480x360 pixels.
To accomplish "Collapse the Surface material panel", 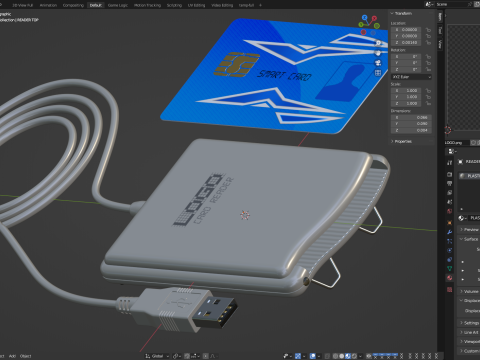I will 469,239.
